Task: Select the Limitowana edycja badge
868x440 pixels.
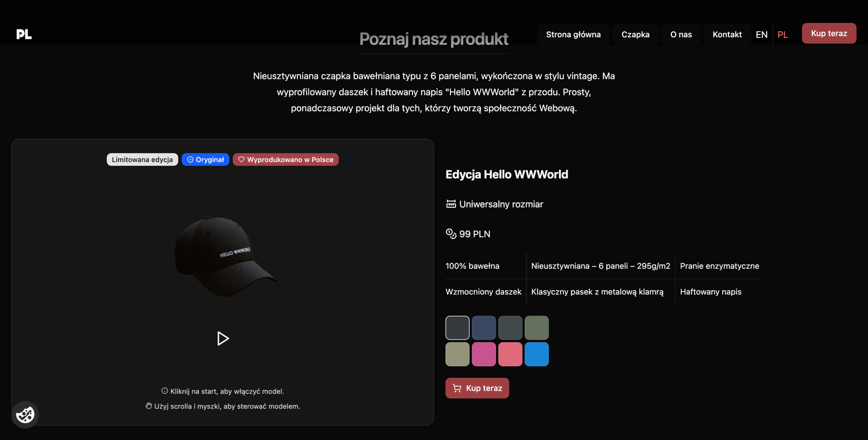Action: 142,160
